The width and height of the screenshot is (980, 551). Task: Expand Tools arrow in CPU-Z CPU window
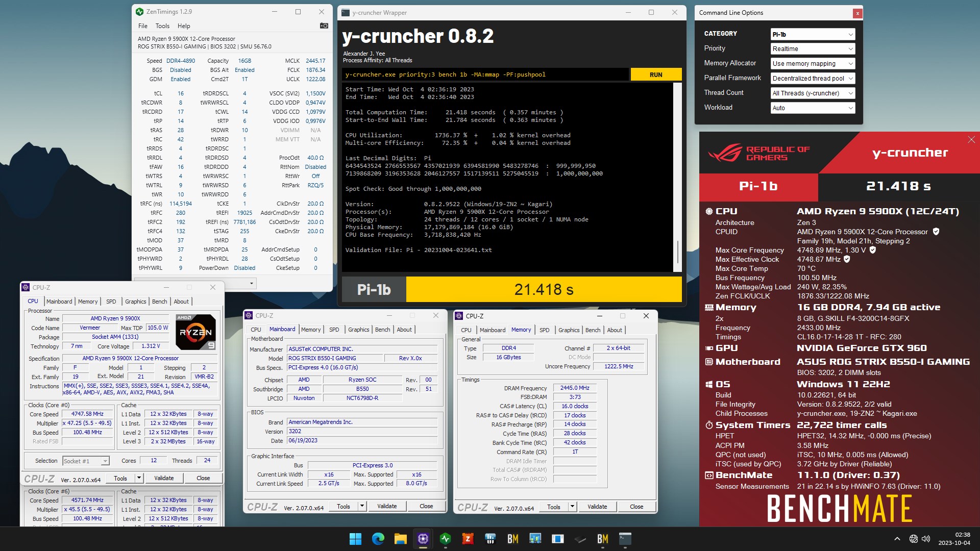point(139,478)
